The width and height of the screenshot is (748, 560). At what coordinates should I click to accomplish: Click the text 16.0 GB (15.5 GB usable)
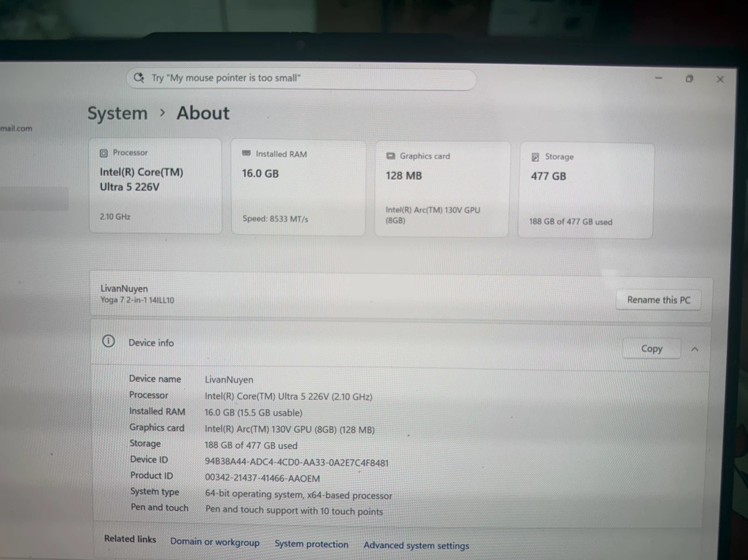pos(253,413)
